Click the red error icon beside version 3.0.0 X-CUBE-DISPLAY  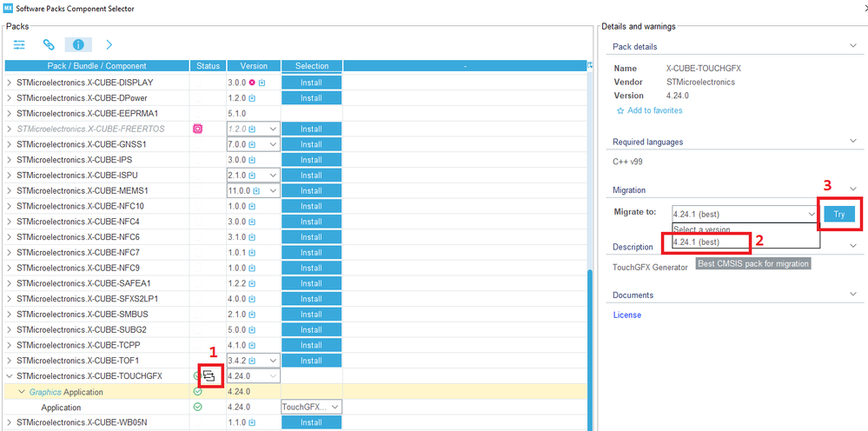point(252,83)
